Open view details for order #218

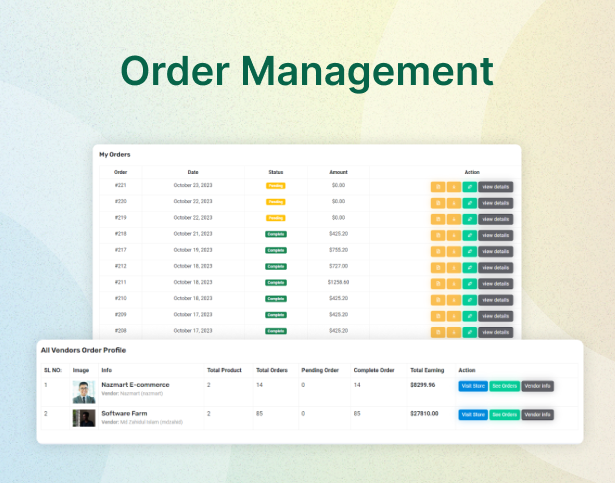click(495, 234)
